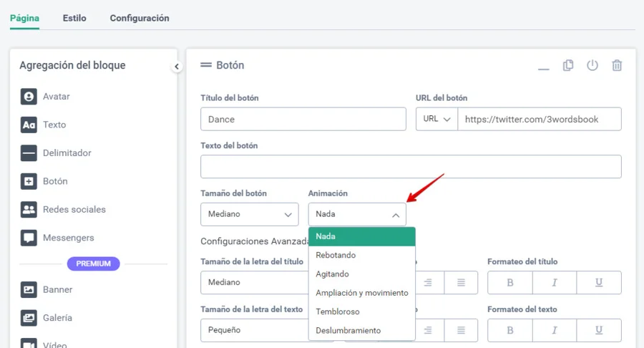Click the Redes sociales block icon
644x348 pixels.
29,210
